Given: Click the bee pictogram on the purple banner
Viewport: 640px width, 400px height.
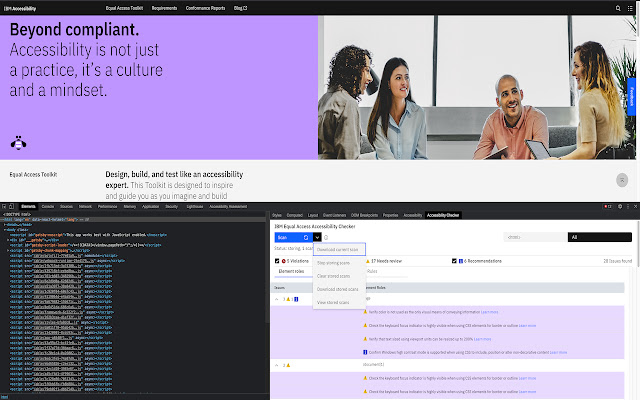Looking at the screenshot, I should click(18, 143).
